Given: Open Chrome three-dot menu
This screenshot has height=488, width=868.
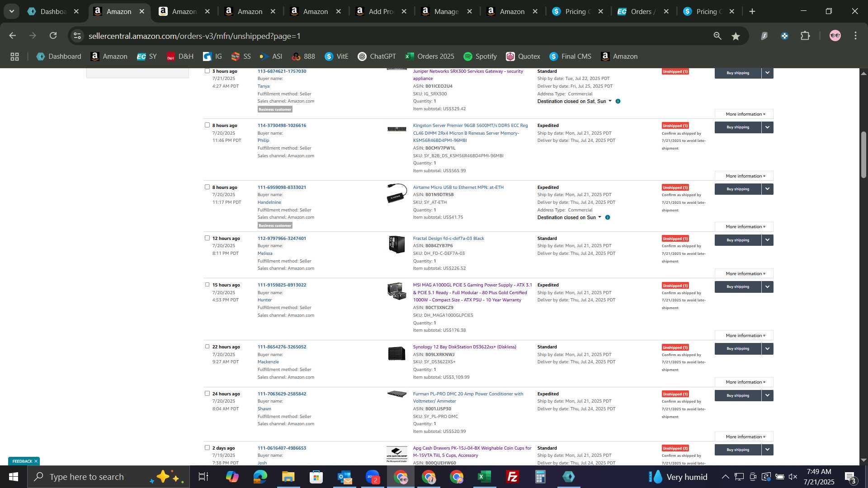Looking at the screenshot, I should pyautogui.click(x=856, y=36).
